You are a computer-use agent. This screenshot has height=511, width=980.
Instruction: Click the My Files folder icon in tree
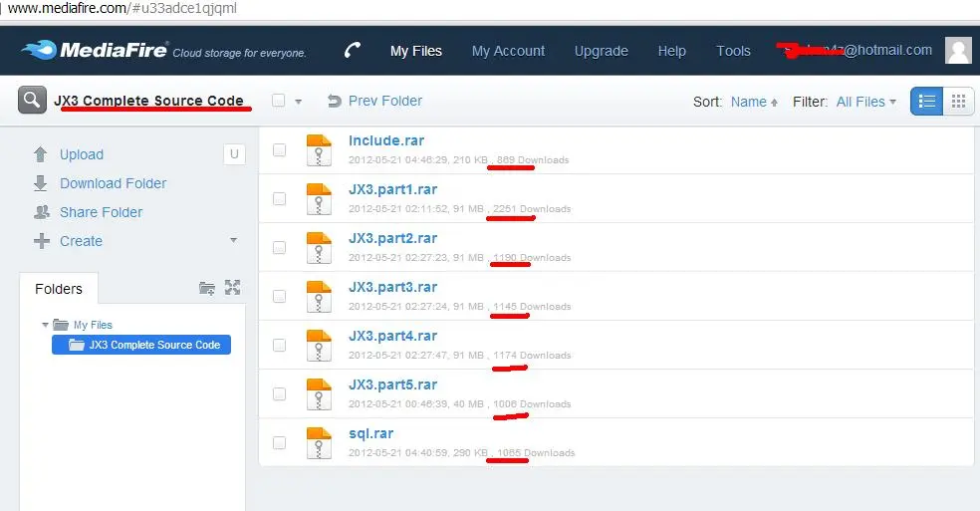click(x=61, y=325)
